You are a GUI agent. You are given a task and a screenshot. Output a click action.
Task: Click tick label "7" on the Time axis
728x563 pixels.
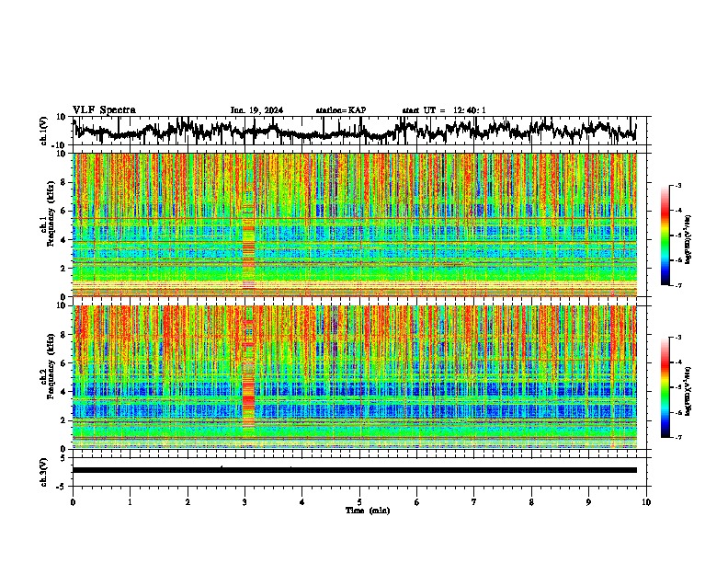point(474,502)
